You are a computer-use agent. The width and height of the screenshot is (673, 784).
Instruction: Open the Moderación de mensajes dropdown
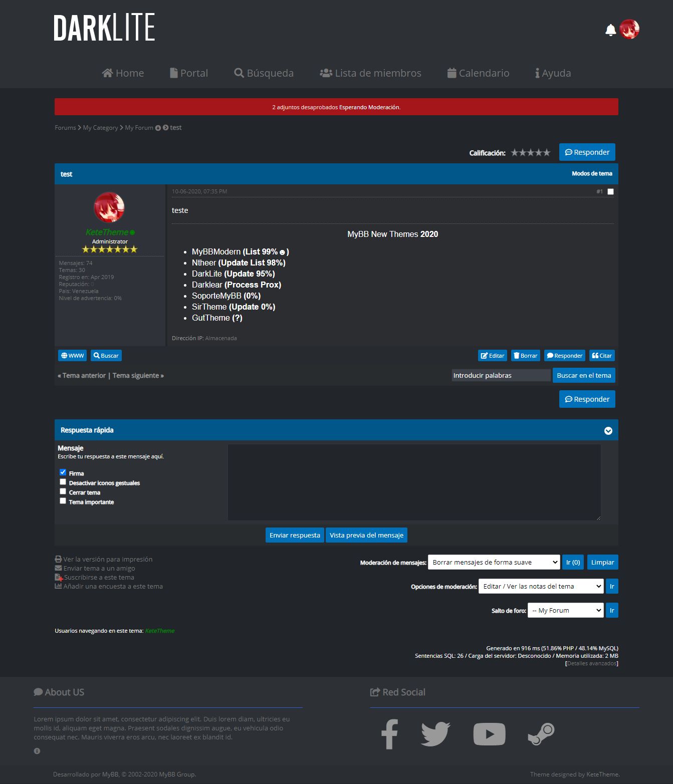[x=494, y=562]
